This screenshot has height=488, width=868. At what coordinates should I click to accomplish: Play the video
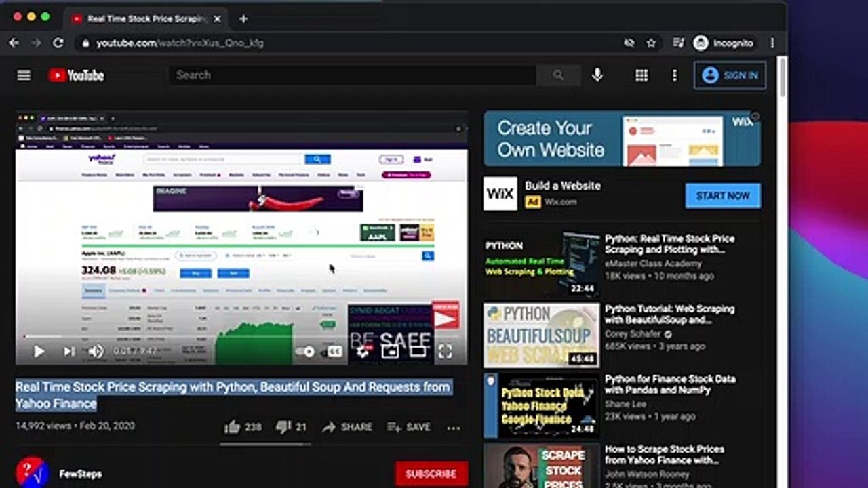tap(39, 351)
